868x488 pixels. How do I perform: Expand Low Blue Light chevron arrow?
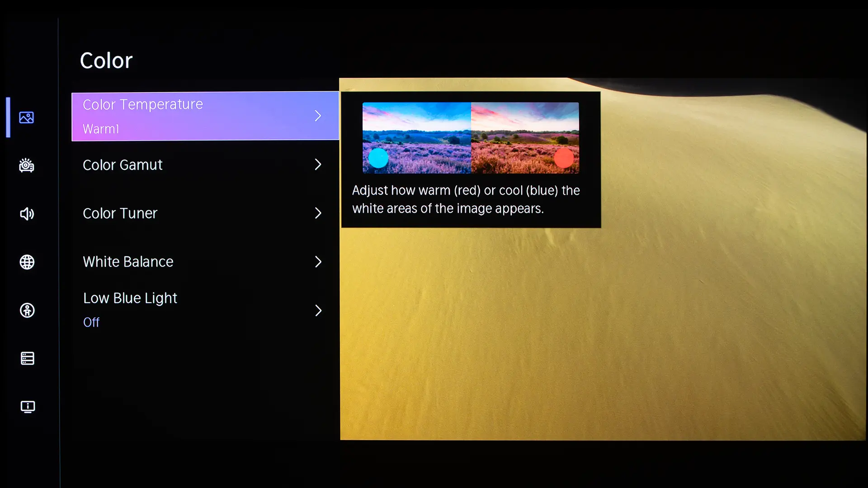[x=318, y=310]
